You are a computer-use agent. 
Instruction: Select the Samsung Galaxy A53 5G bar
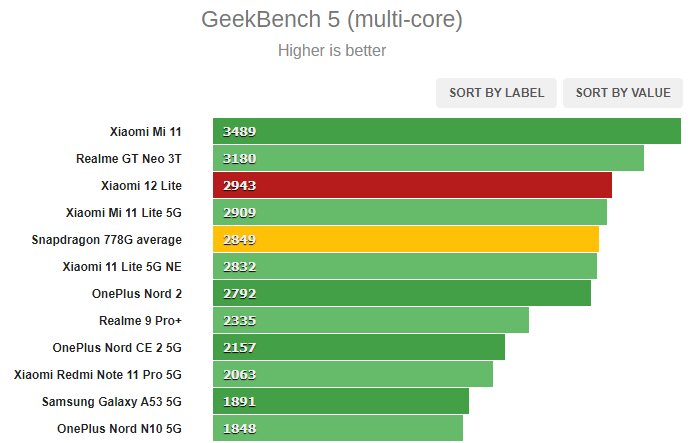341,401
